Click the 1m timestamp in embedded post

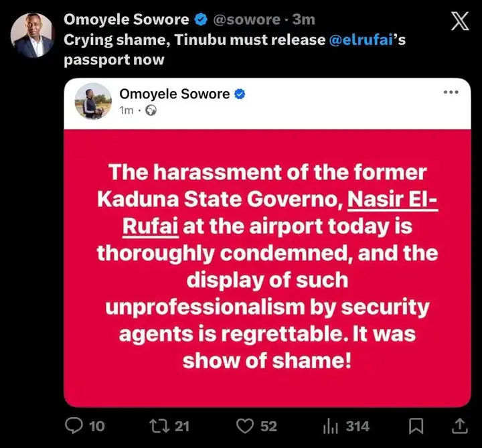(127, 110)
